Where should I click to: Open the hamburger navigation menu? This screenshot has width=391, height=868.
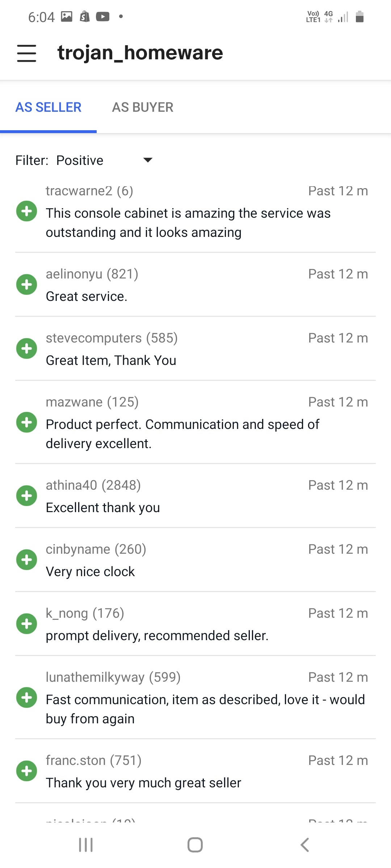tap(26, 53)
